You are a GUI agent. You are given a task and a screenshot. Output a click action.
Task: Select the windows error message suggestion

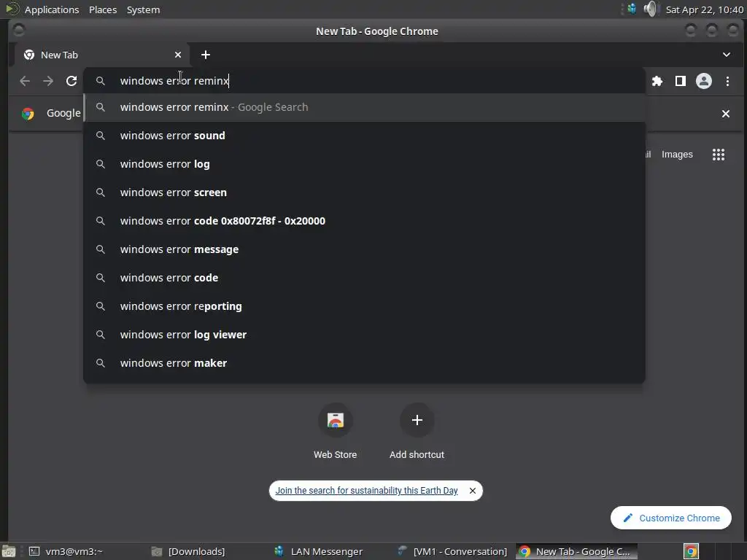(365, 249)
